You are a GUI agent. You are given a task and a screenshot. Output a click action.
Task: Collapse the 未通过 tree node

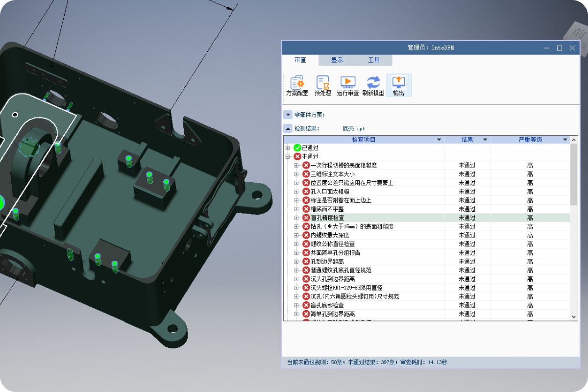click(x=288, y=157)
